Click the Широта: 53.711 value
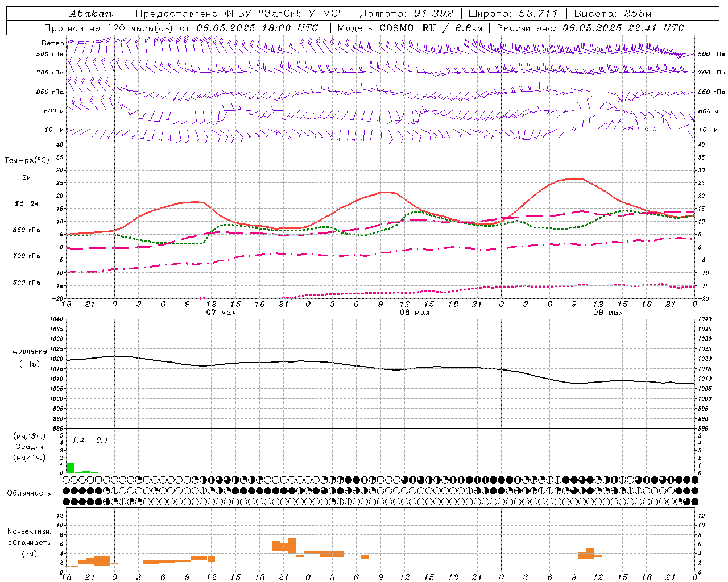Screen dimensions: 728x582 (x=513, y=14)
